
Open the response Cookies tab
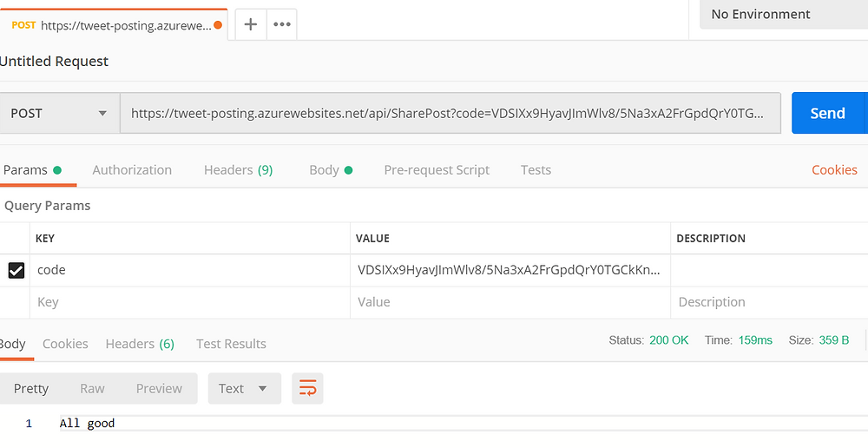(x=65, y=344)
